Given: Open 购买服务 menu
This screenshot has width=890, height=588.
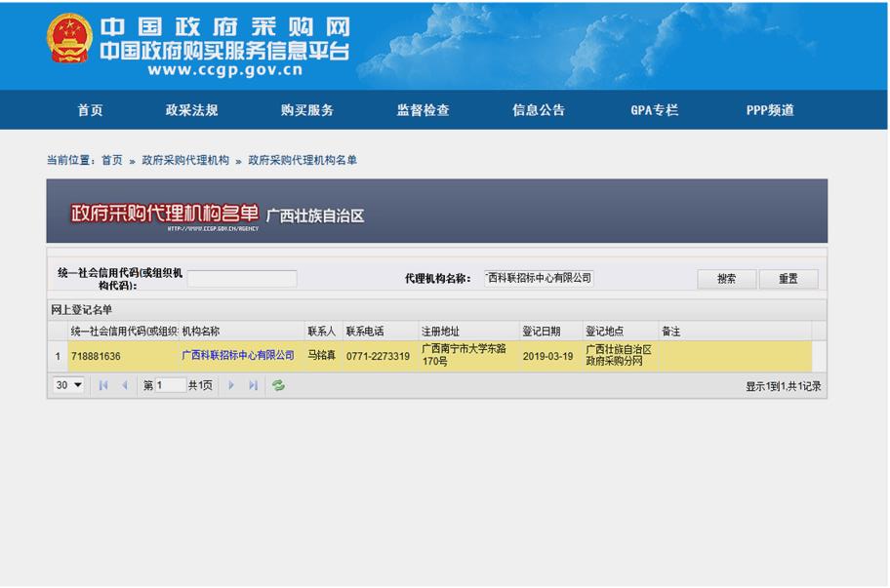Looking at the screenshot, I should pos(307,110).
